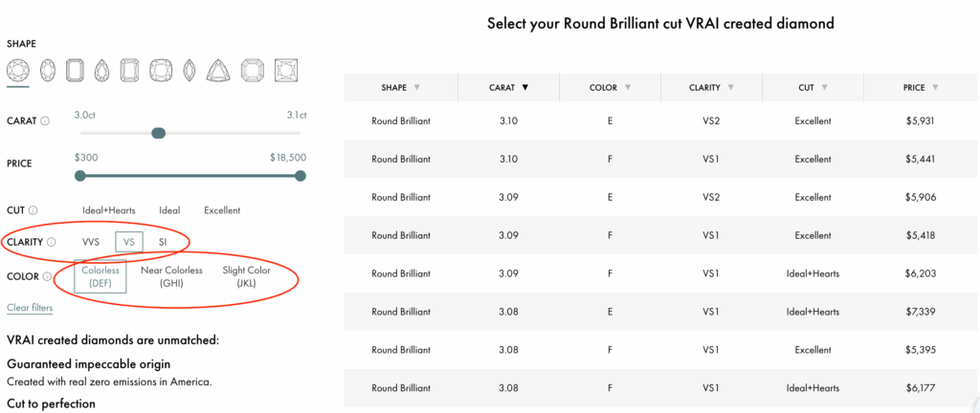The image size is (980, 413).
Task: Click 'Guaranteed impeccable origin' heading
Action: tap(89, 363)
